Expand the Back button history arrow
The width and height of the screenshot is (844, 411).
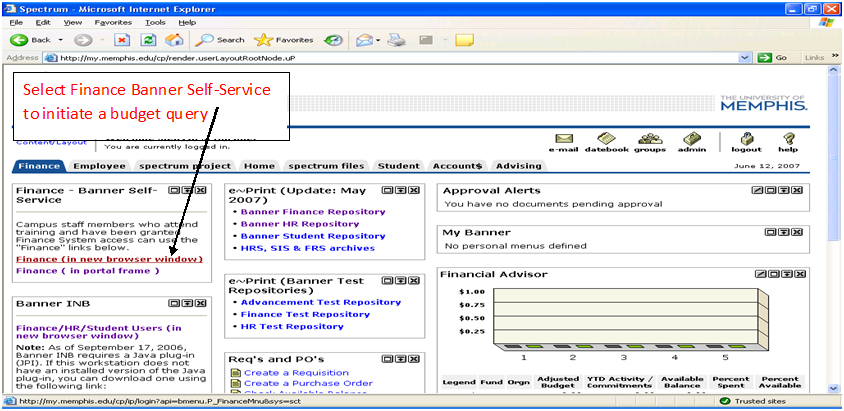click(x=59, y=40)
